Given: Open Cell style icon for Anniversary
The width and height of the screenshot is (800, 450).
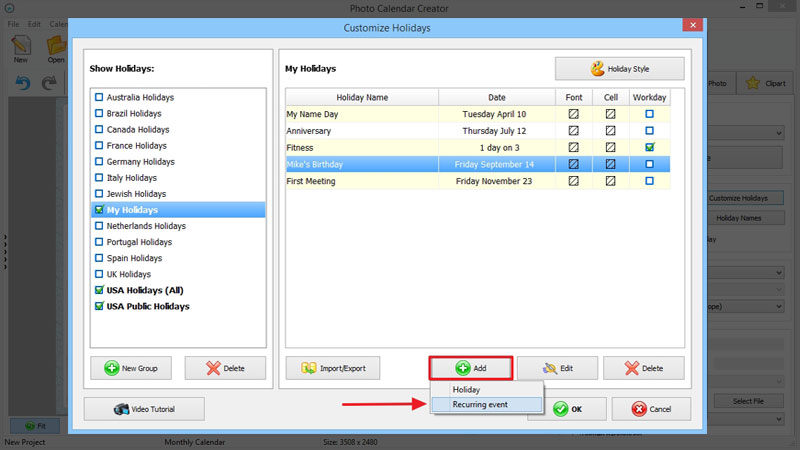Looking at the screenshot, I should (610, 131).
